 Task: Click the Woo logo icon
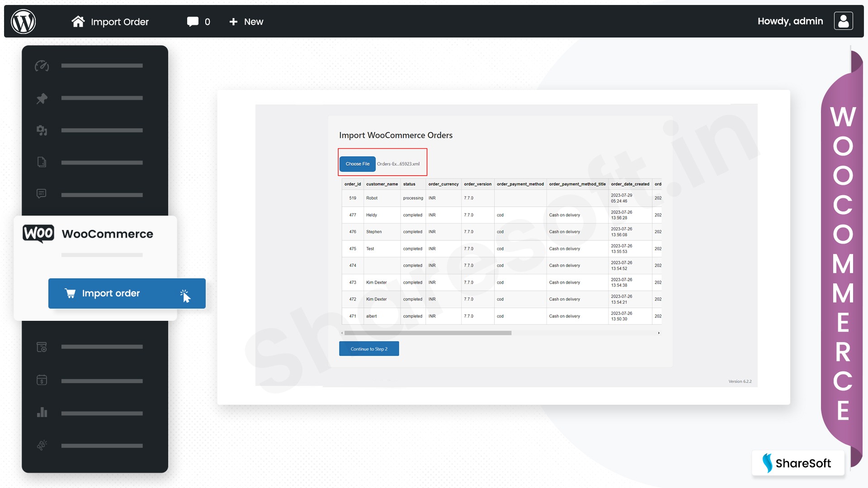click(38, 234)
